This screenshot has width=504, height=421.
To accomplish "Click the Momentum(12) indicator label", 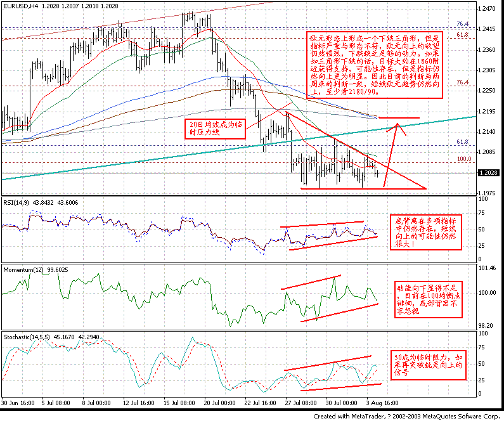I will (x=23, y=270).
